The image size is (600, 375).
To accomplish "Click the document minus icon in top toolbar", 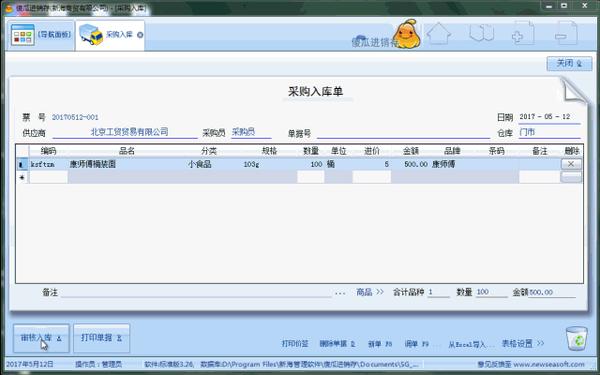I will coord(566,34).
